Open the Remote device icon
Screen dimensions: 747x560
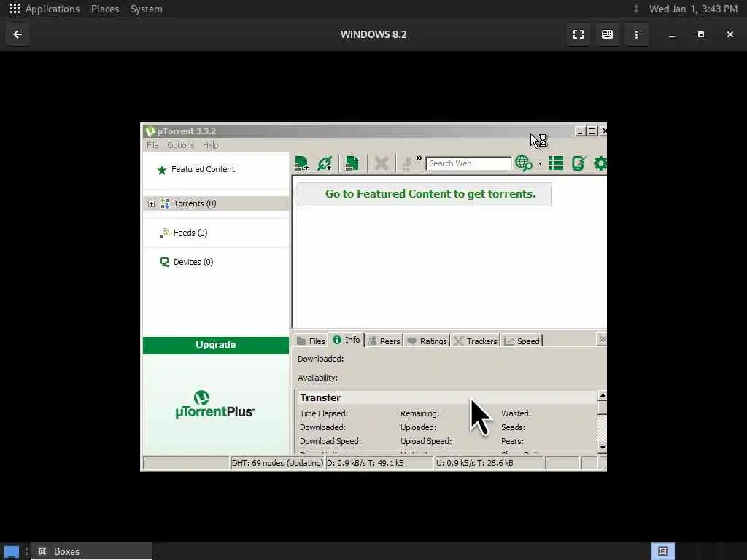click(578, 163)
